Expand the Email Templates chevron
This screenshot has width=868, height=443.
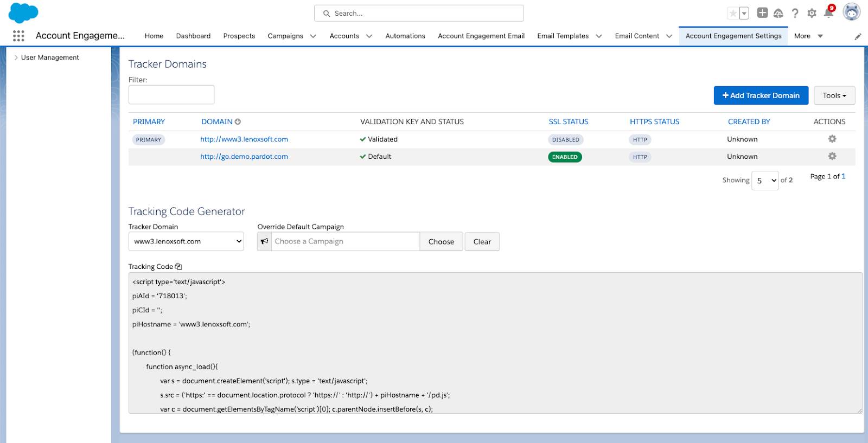click(x=599, y=36)
